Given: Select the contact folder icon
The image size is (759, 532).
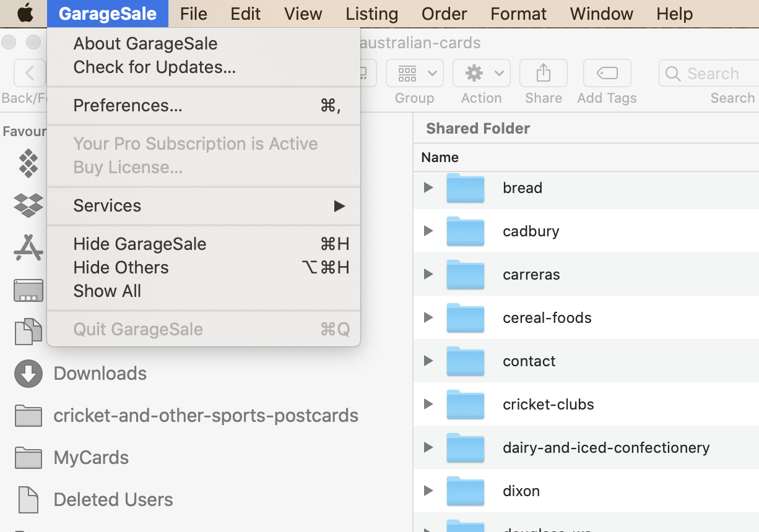Looking at the screenshot, I should point(466,361).
